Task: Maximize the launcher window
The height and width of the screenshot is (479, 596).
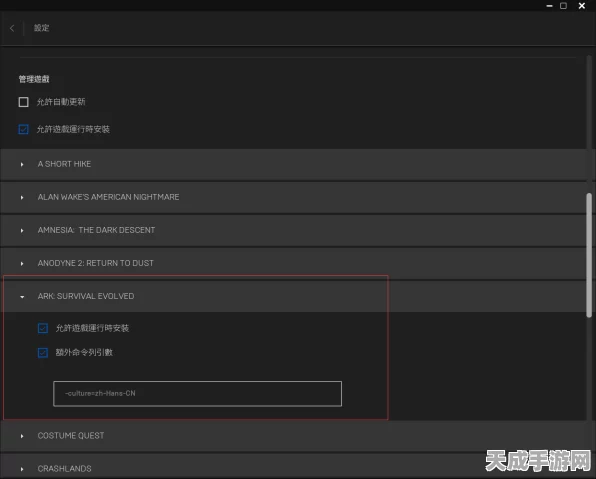Action: [563, 6]
